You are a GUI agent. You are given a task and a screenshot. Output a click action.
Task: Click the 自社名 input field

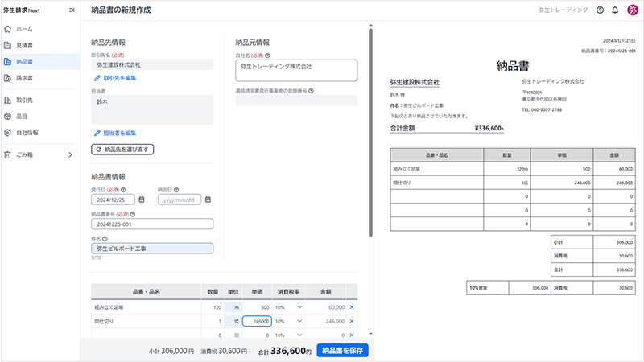[296, 70]
